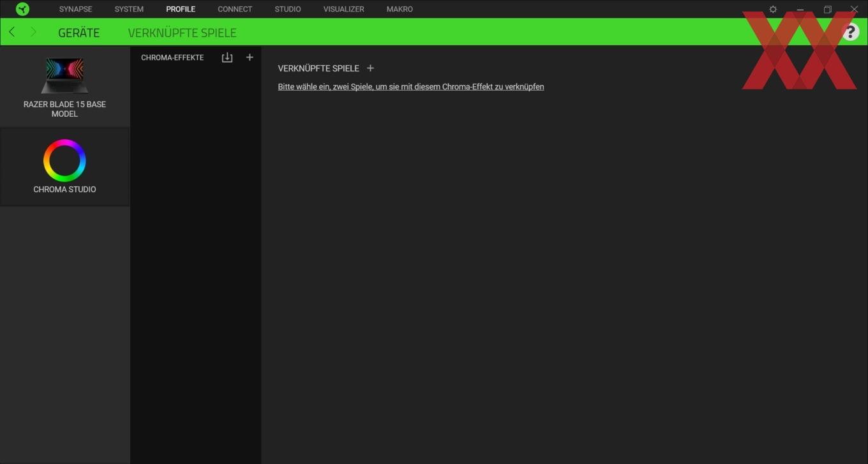
Task: Click the CHROMA-EFFEKTE heading
Action: click(x=172, y=57)
